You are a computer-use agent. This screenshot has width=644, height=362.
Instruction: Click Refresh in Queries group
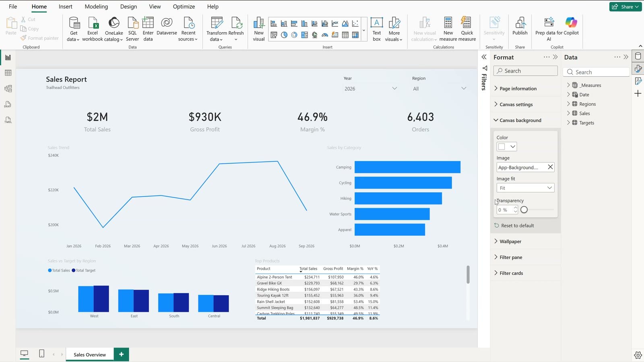tap(236, 29)
